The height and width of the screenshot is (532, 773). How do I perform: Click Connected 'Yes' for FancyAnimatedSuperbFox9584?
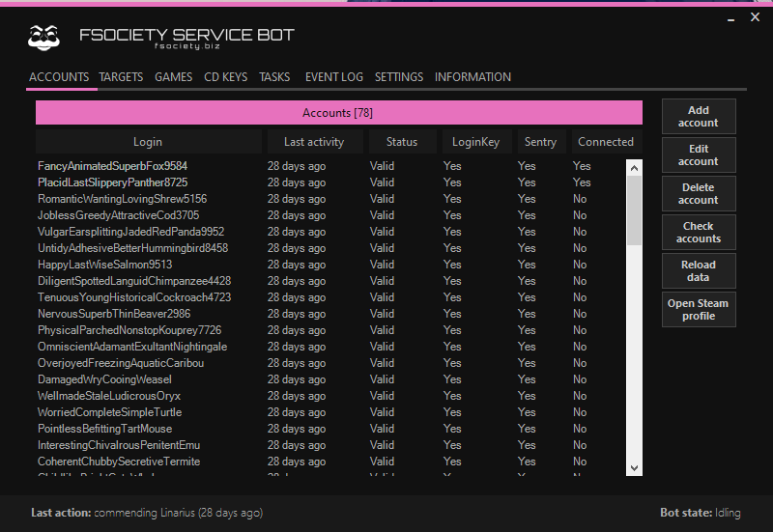582,166
